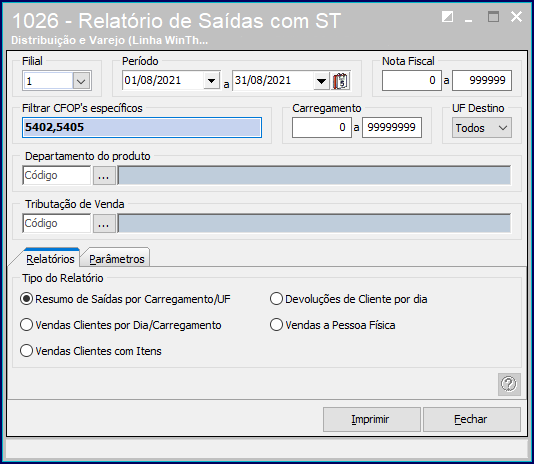This screenshot has height=464, width=534.
Task: Open Departamento do produto lookup (...) button
Action: [104, 175]
